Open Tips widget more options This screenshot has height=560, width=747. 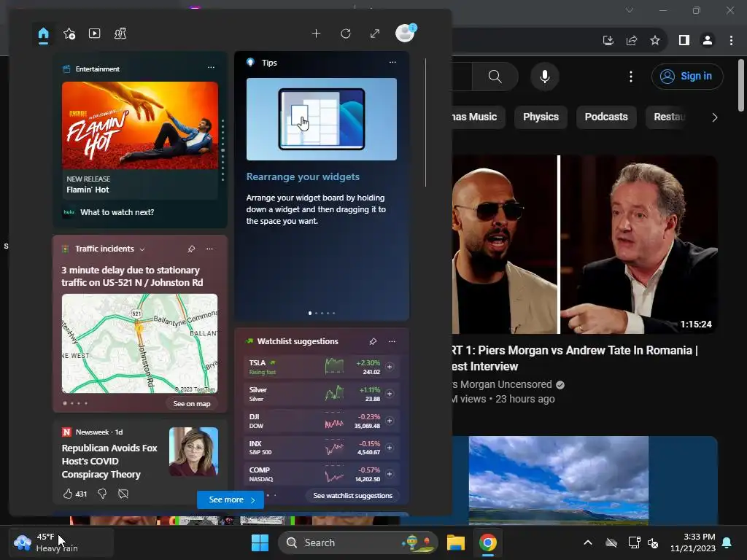point(392,62)
